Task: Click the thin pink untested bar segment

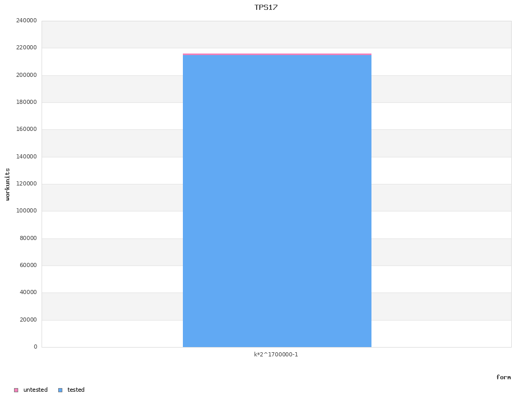Action: (x=277, y=54)
